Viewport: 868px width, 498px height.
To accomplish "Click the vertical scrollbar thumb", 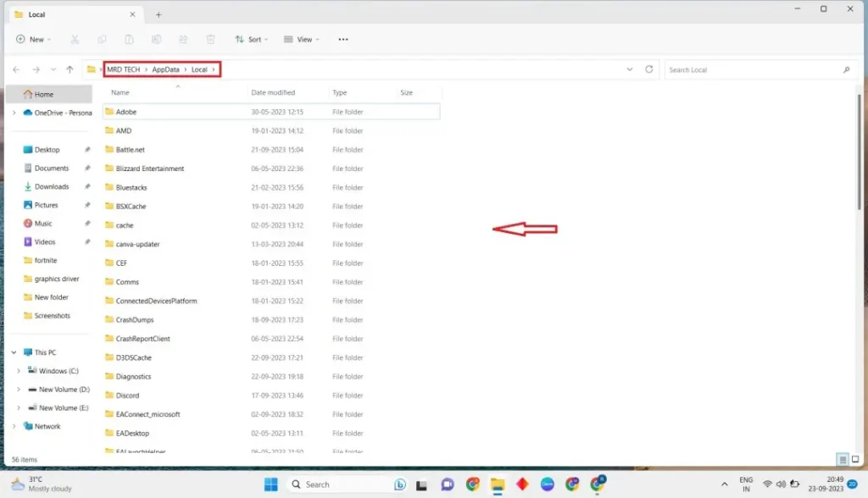I will point(859,152).
